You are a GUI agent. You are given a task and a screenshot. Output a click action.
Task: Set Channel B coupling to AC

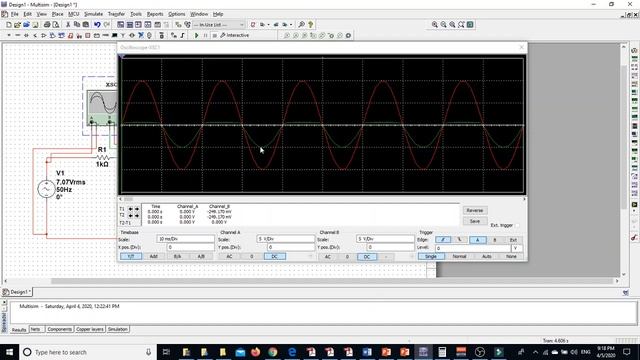328,257
